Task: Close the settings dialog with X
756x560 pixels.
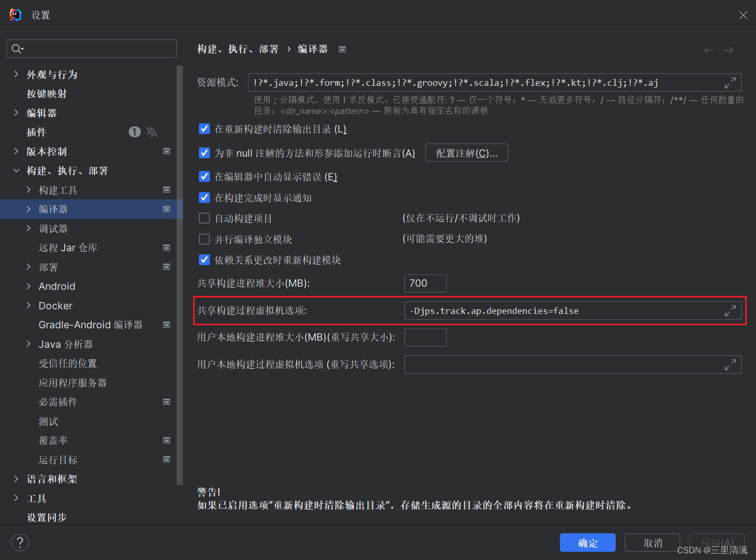Action: [x=743, y=15]
